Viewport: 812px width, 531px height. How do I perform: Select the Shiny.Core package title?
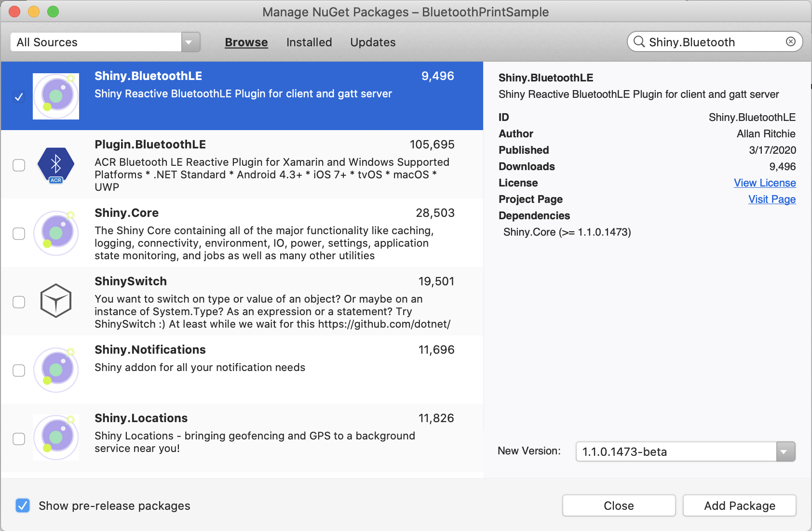(x=126, y=213)
